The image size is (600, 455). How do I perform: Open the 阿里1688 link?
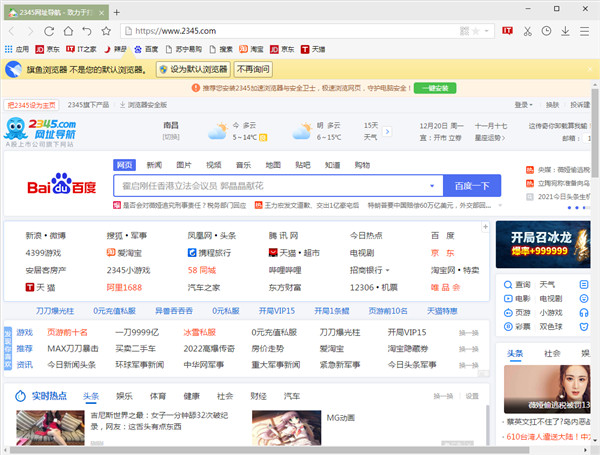(x=124, y=287)
